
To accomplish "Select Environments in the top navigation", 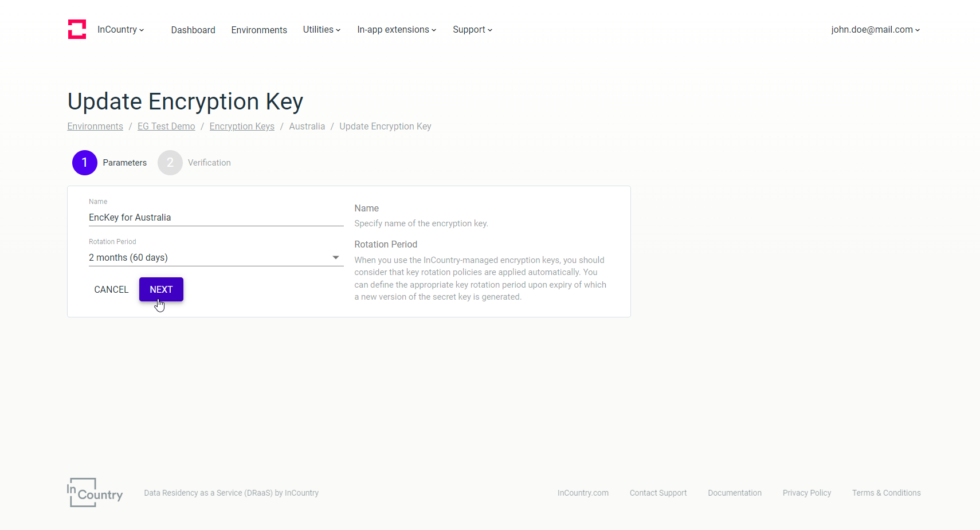I will pyautogui.click(x=259, y=30).
